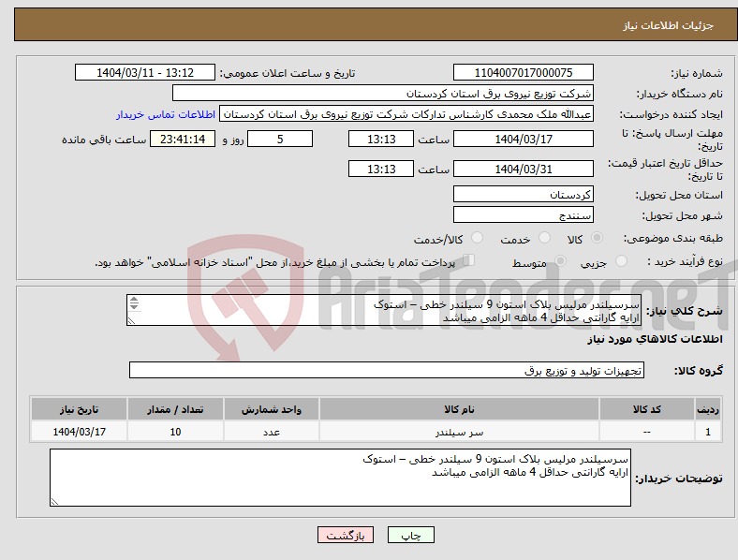Click the need date cell 1404/03/17

[x=79, y=432]
